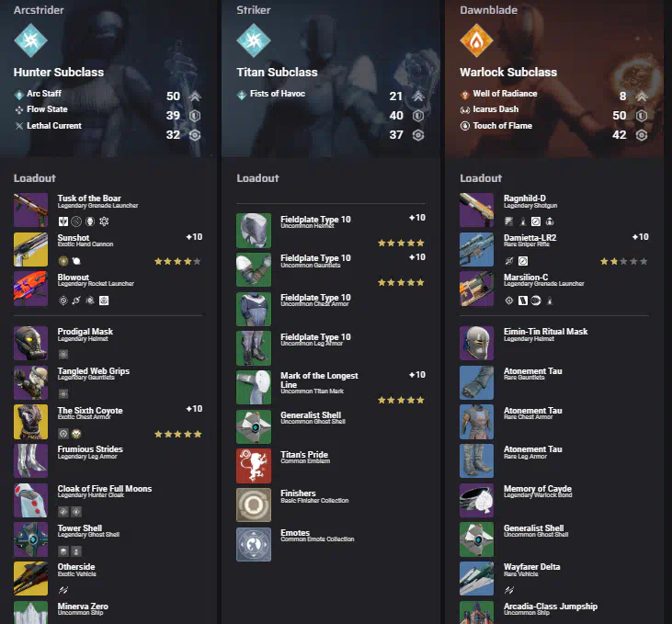This screenshot has width=672, height=624.
Task: Open the Sunshot hand cannon thumbnail
Action: pyautogui.click(x=30, y=249)
